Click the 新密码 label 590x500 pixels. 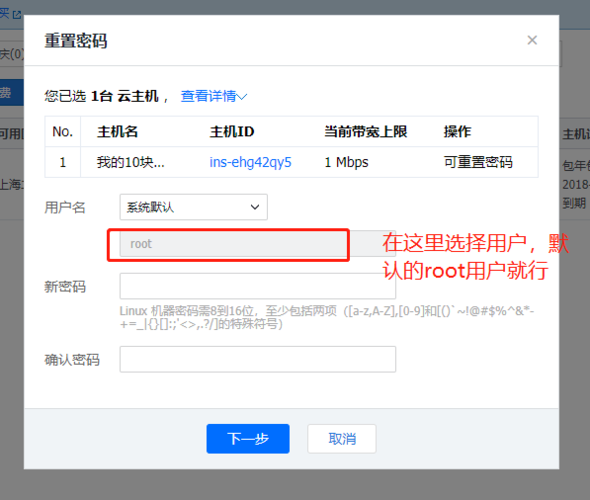pos(65,287)
